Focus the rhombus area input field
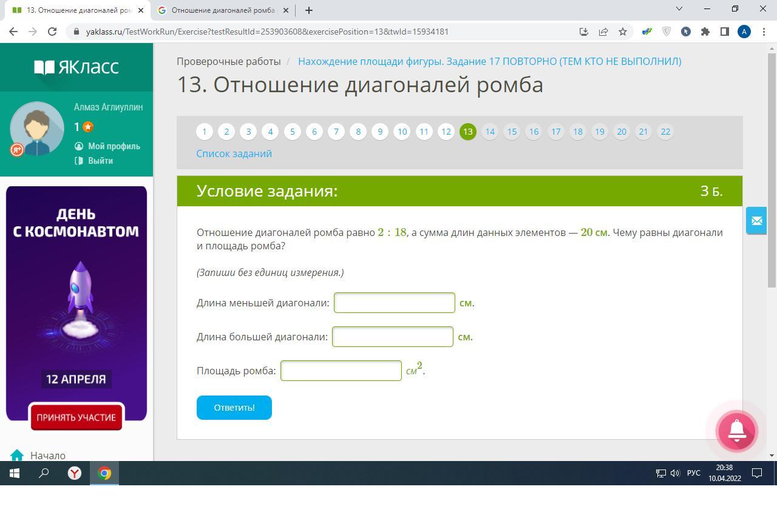This screenshot has height=532, width=777. pos(341,371)
